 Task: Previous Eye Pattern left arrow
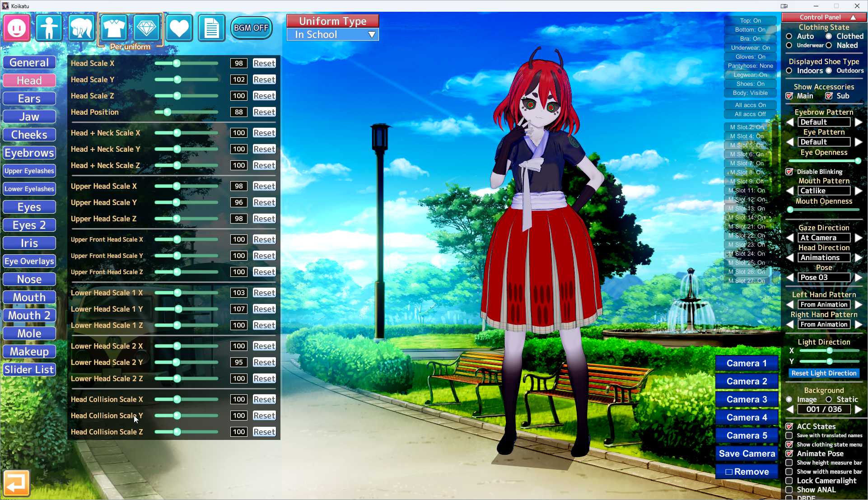pos(790,142)
